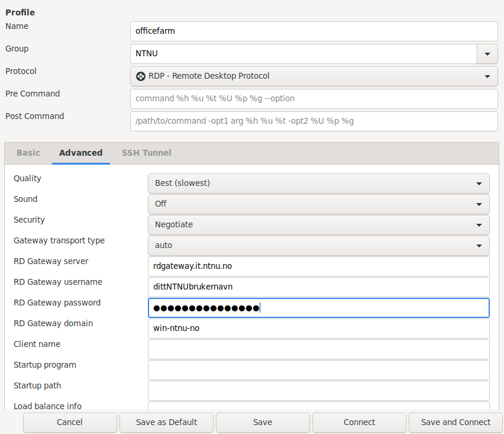Click Save as Default button

click(x=166, y=422)
